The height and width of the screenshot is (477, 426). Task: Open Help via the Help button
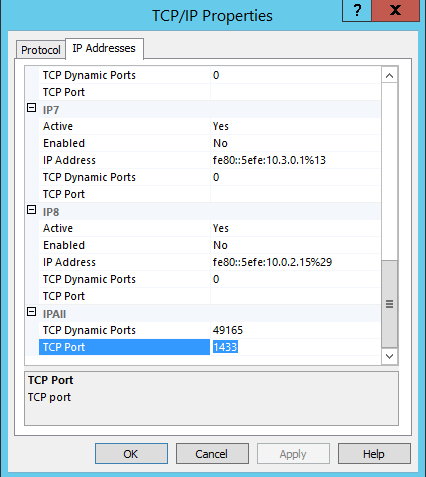point(374,454)
